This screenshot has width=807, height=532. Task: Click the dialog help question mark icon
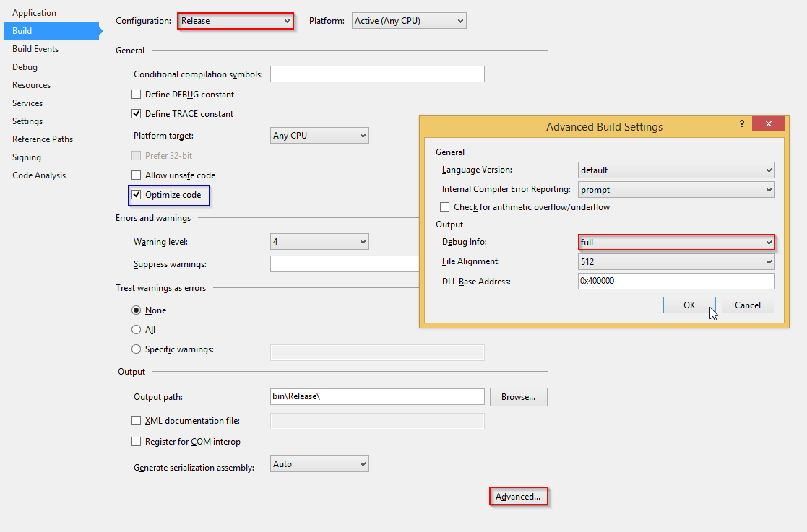tap(742, 124)
